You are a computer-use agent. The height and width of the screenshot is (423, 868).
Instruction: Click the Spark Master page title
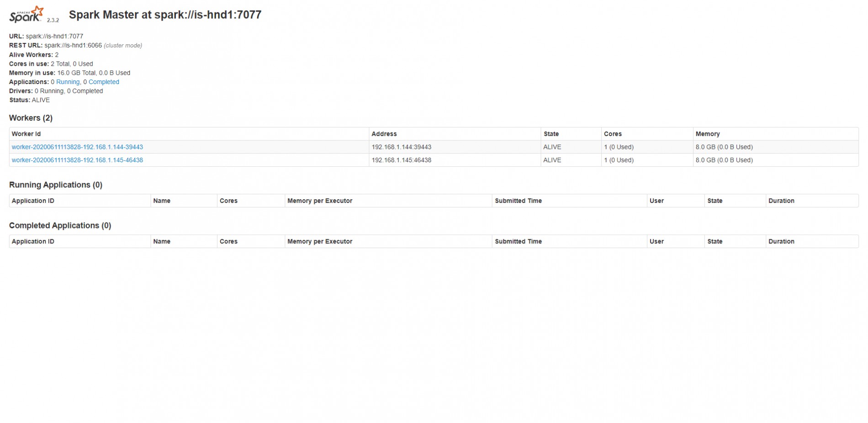[165, 15]
